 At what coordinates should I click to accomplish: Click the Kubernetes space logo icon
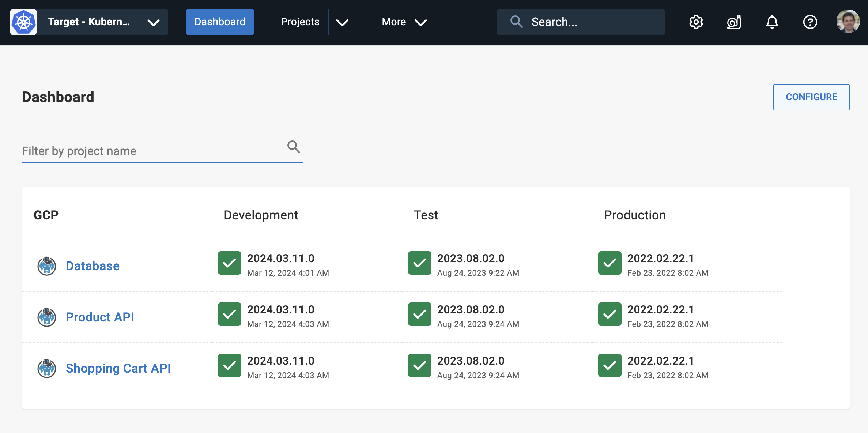click(x=23, y=22)
